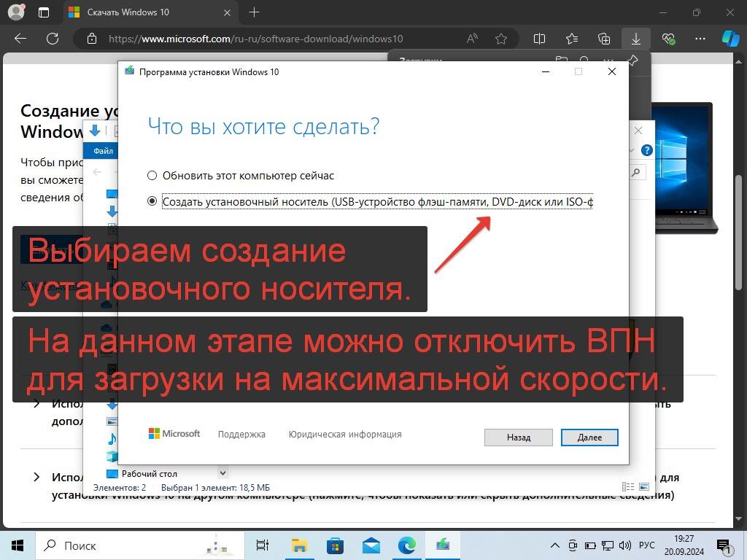The height and width of the screenshot is (560, 747).
Task: Open the Юридическая информация link
Action: click(x=345, y=435)
